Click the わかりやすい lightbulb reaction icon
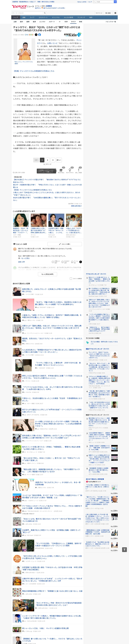Screen dimensions: 129x644 [x=70, y=170]
